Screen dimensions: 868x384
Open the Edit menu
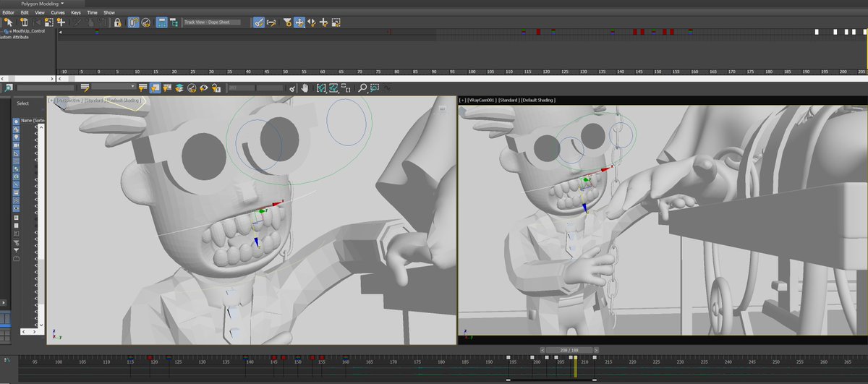pos(25,12)
